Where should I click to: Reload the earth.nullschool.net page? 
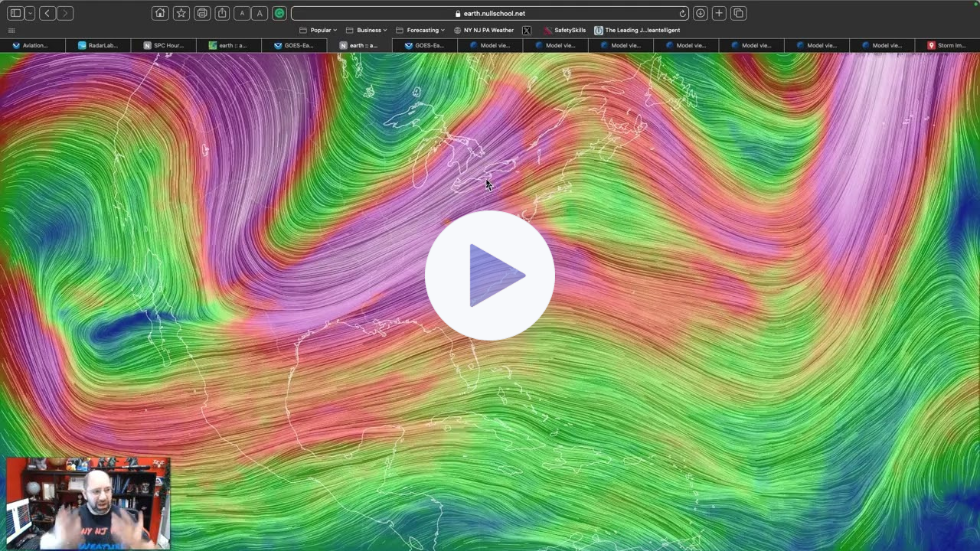681,13
